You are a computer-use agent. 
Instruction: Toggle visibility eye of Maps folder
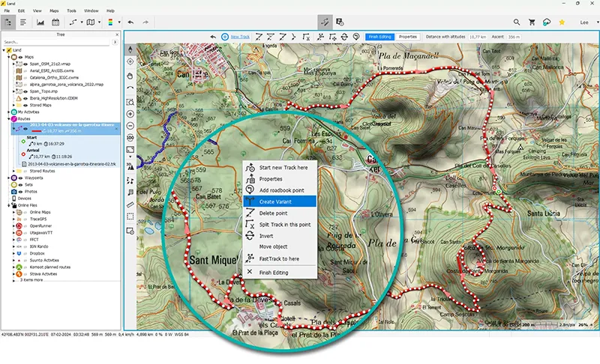click(x=19, y=56)
